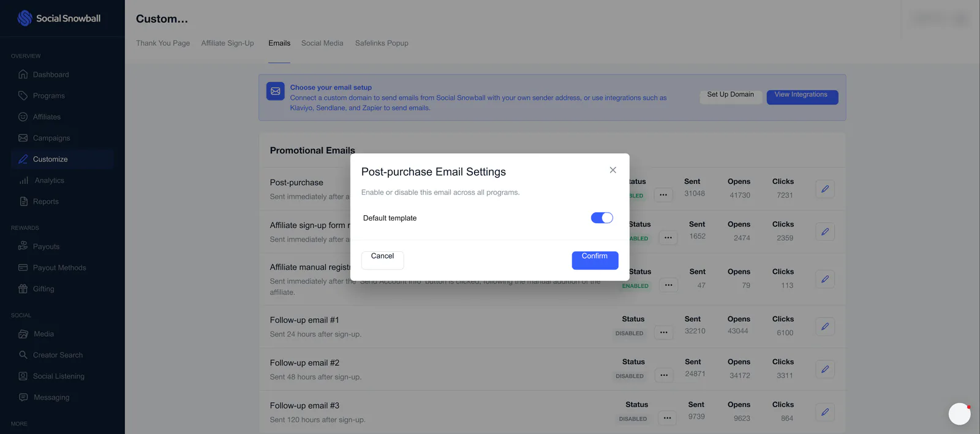Image resolution: width=980 pixels, height=434 pixels.
Task: Click the Sent count 32210
Action: [x=695, y=331]
